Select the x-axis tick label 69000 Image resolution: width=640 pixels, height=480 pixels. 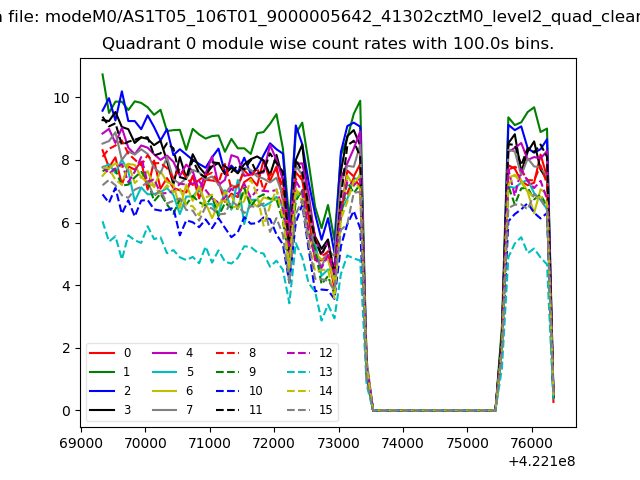click(x=81, y=440)
